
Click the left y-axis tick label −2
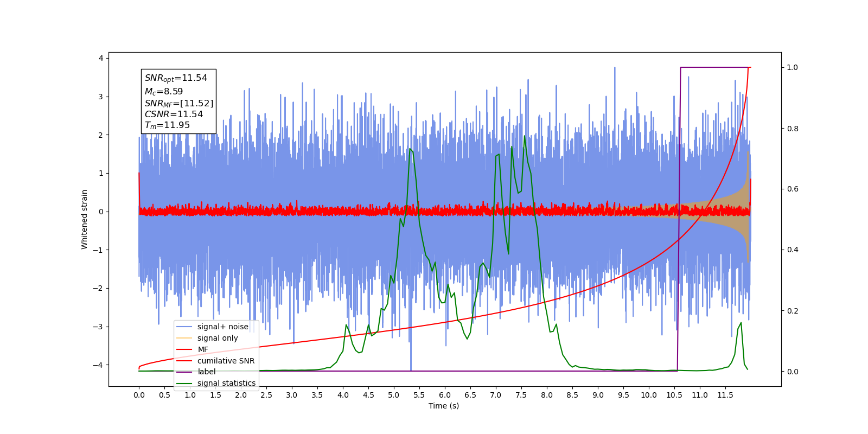coord(98,288)
